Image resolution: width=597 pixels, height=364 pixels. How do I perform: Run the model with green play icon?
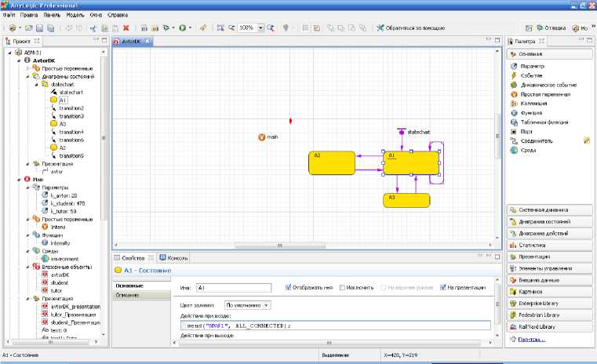tap(182, 27)
